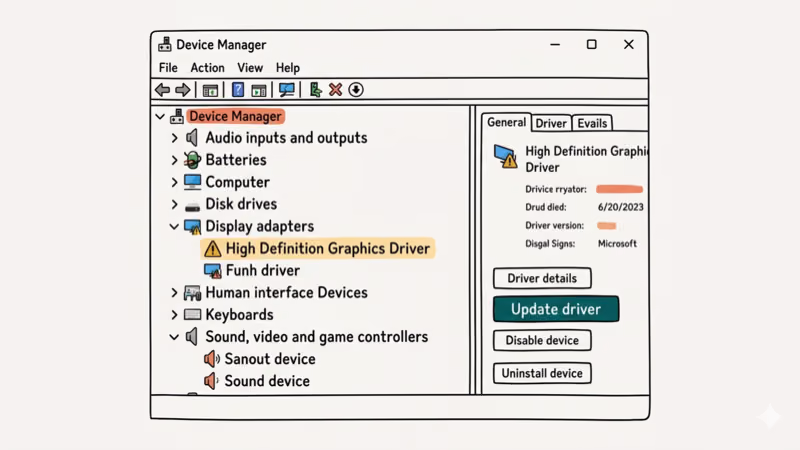Screen dimensions: 800x450
Task: Click the yellow warning triangle on High Definition Graphics Driver
Action: tap(212, 249)
